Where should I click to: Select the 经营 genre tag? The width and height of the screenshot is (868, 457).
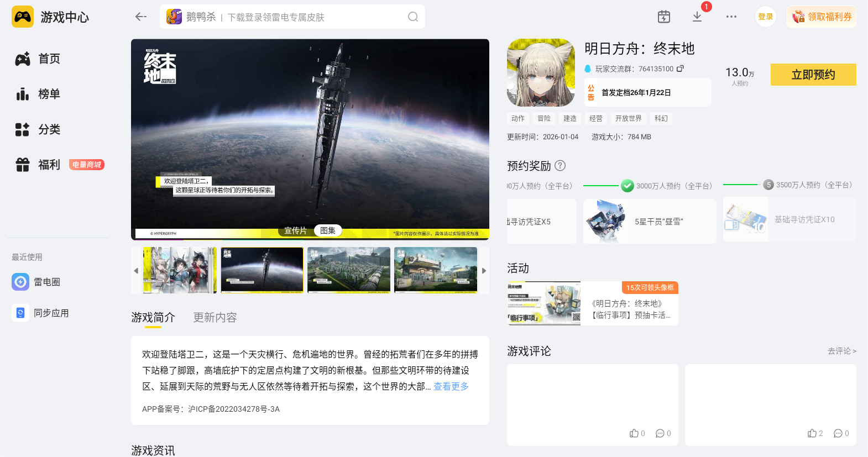(596, 118)
